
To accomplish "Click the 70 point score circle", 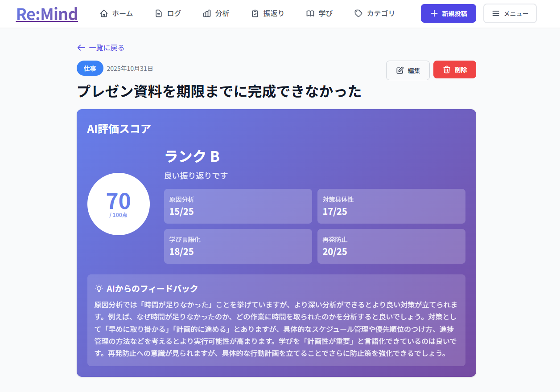I will pyautogui.click(x=119, y=204).
